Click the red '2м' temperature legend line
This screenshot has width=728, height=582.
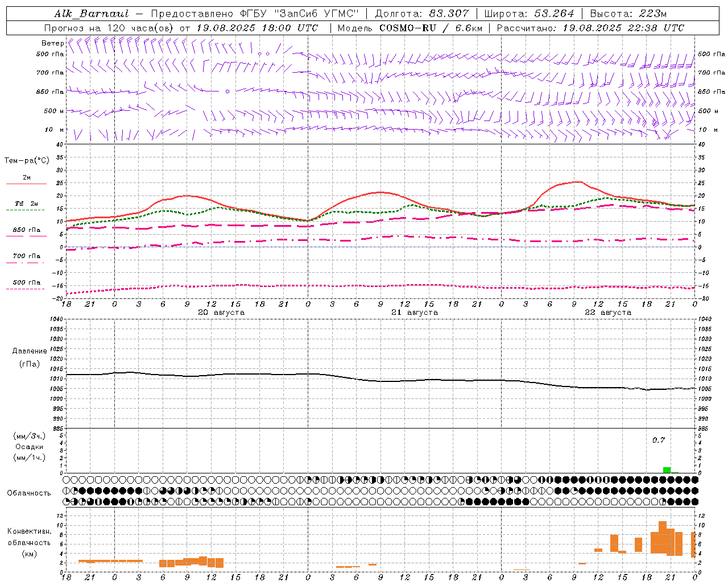(x=26, y=184)
